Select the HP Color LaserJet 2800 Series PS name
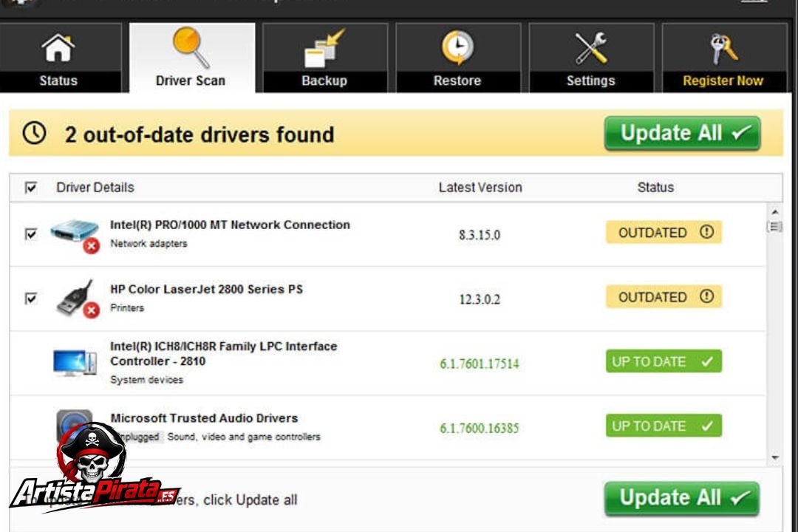Viewport: 798px width, 532px height. pyautogui.click(x=207, y=289)
